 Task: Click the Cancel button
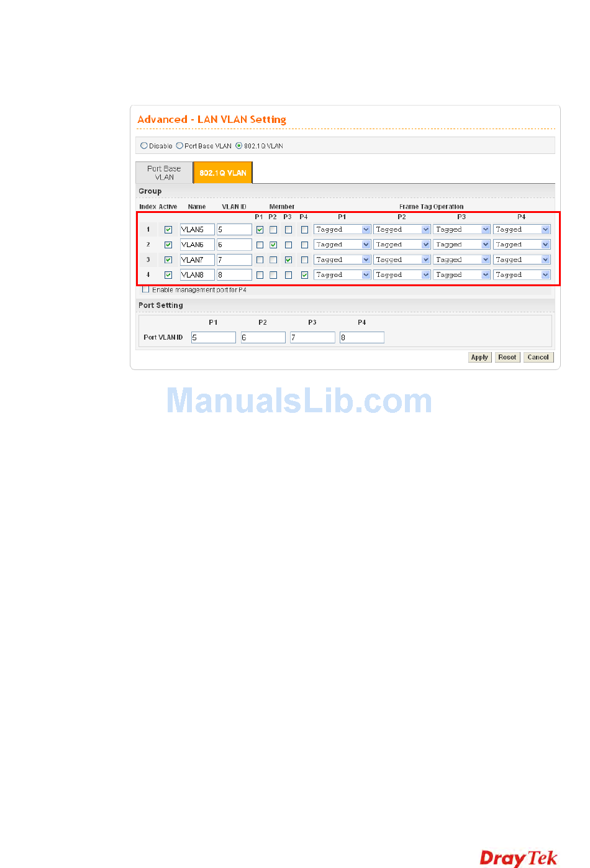coord(538,357)
